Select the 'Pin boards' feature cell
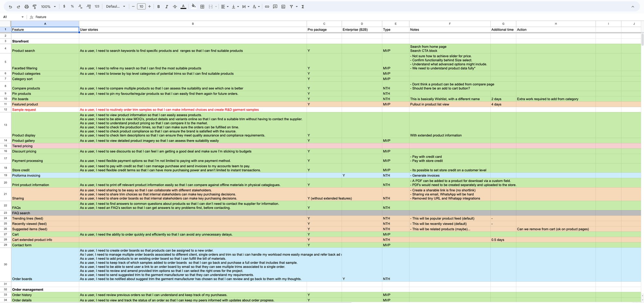This screenshot has height=303, width=644. (x=45, y=99)
